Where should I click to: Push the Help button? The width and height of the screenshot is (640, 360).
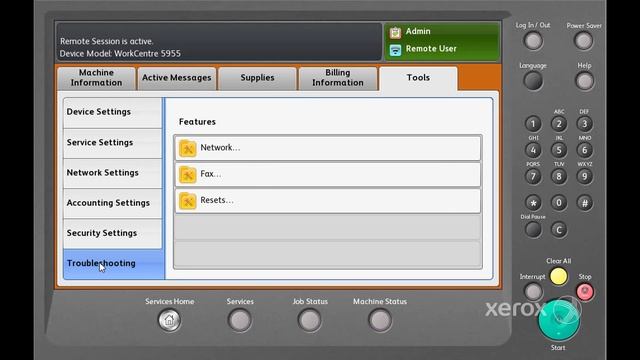(x=584, y=81)
